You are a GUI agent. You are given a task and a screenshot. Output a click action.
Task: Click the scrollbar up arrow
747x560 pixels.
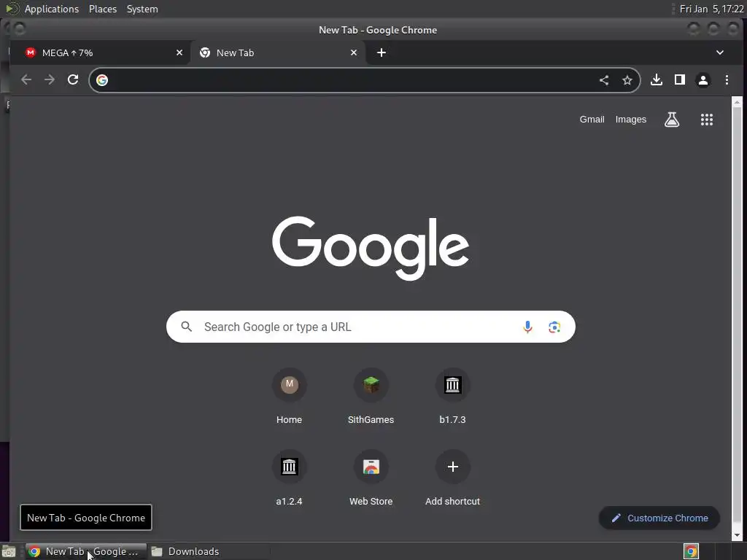(737, 102)
